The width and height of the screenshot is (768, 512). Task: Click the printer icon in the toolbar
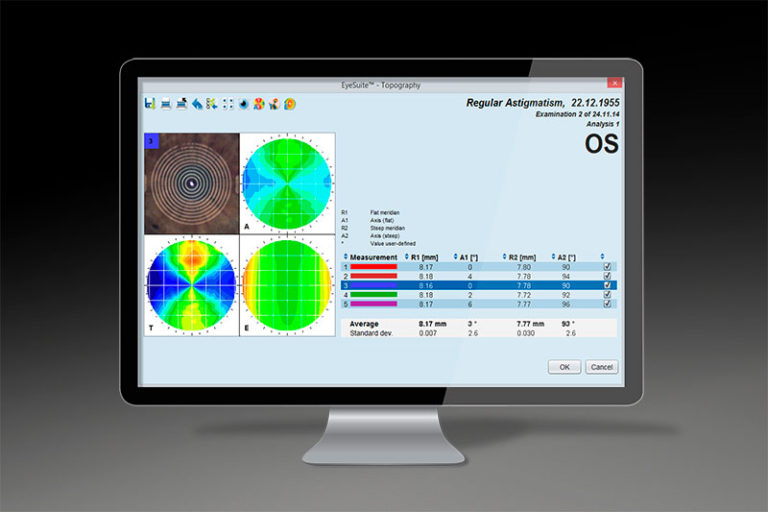[166, 104]
